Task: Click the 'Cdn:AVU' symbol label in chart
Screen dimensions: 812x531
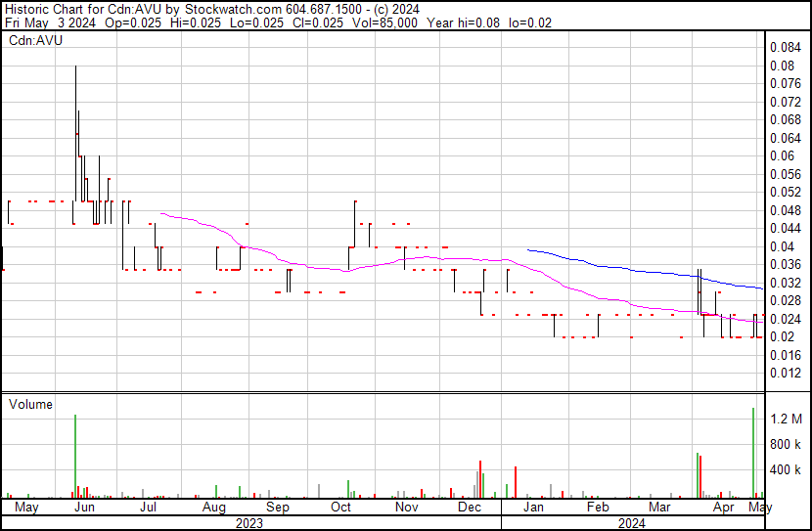Action: (x=36, y=40)
